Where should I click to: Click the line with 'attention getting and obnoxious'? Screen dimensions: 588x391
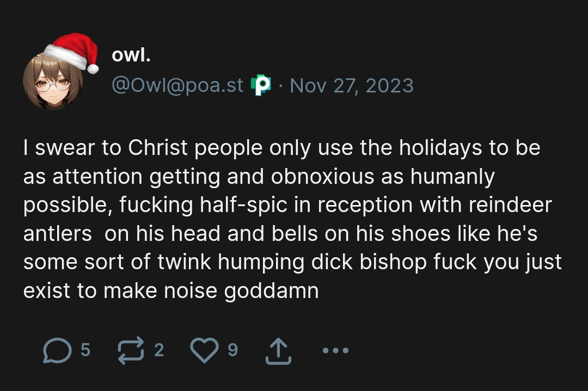point(259,176)
